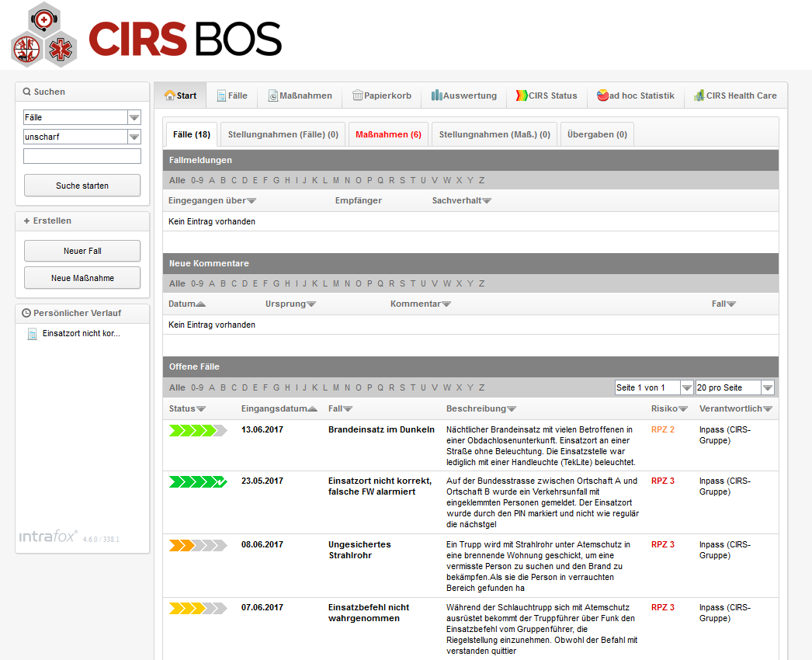Viewport: 812px width, 660px height.
Task: Filter Fallmeldungen by letter Z
Action: pos(481,180)
